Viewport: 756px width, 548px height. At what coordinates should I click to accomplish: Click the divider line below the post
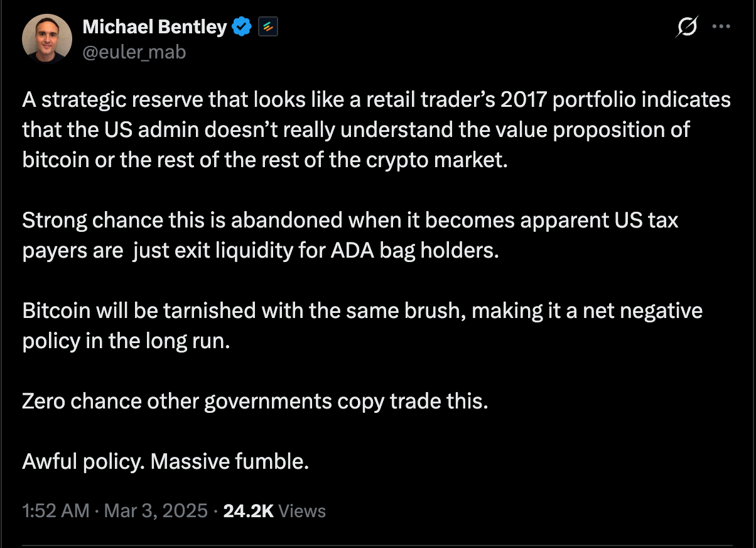tap(377, 545)
